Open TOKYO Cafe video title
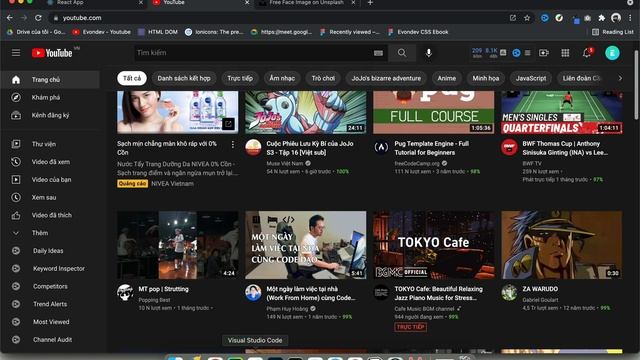The width and height of the screenshot is (640, 360). click(438, 293)
